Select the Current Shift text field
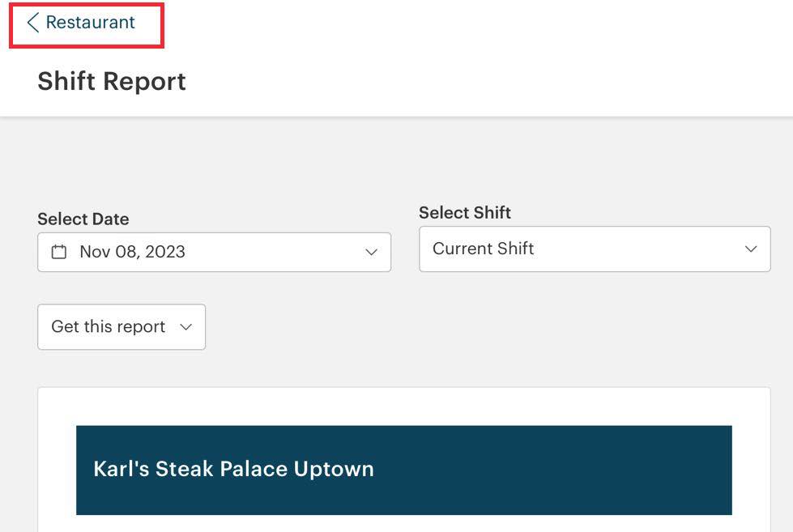 [x=482, y=249]
